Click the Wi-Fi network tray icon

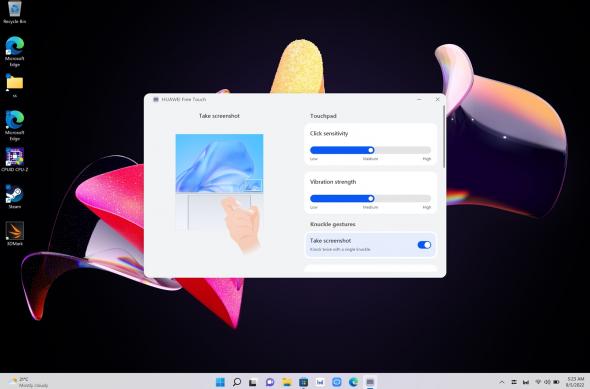point(538,382)
